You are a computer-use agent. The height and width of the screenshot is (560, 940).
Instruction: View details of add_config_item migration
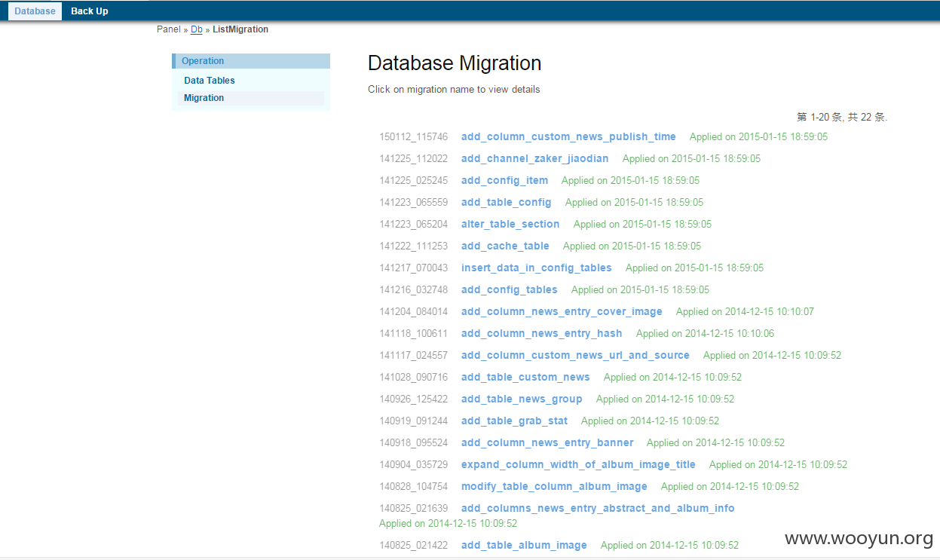[x=504, y=180]
